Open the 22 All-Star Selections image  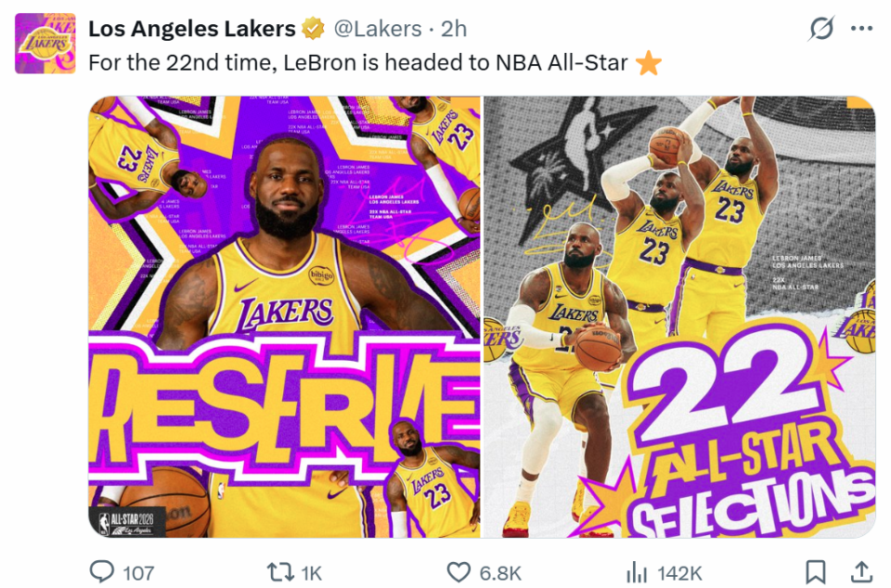[678, 316]
